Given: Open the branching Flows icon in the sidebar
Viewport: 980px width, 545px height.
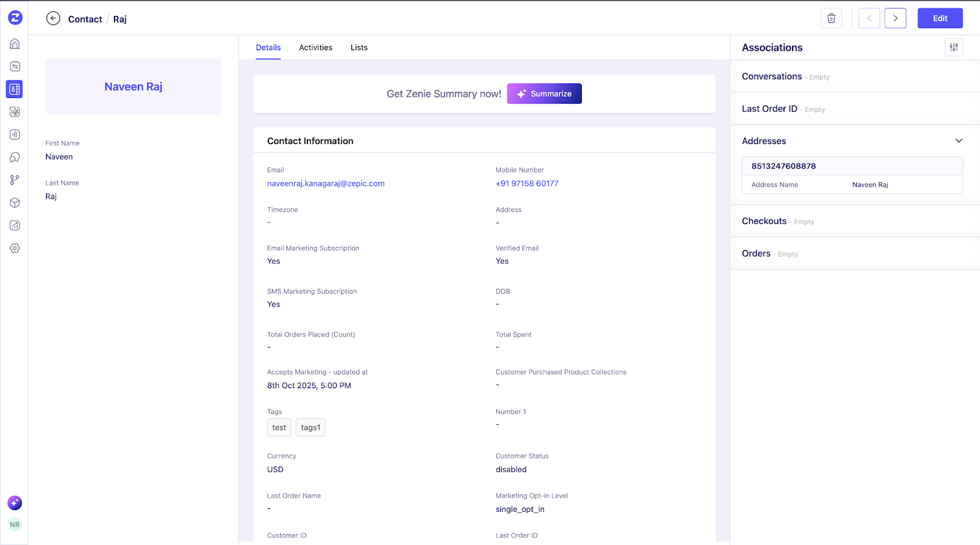Looking at the screenshot, I should coord(15,180).
